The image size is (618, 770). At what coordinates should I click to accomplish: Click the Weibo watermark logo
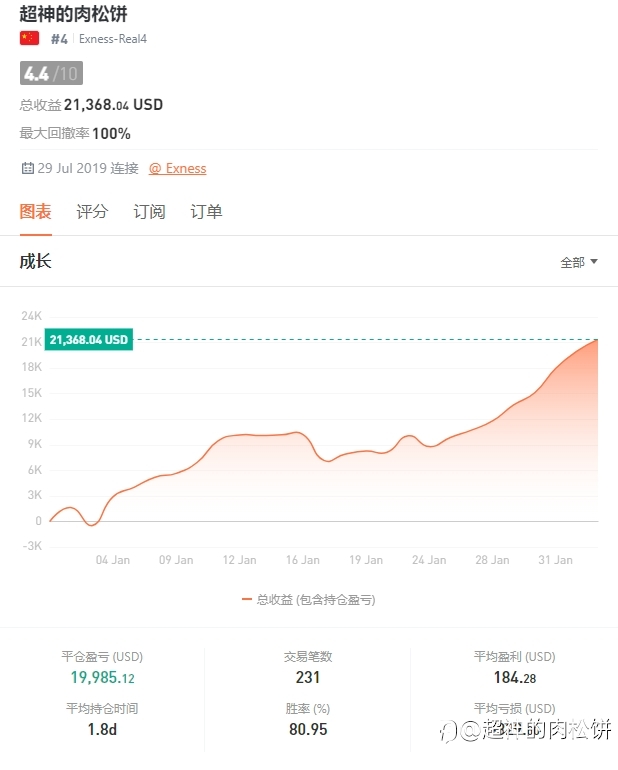point(449,731)
